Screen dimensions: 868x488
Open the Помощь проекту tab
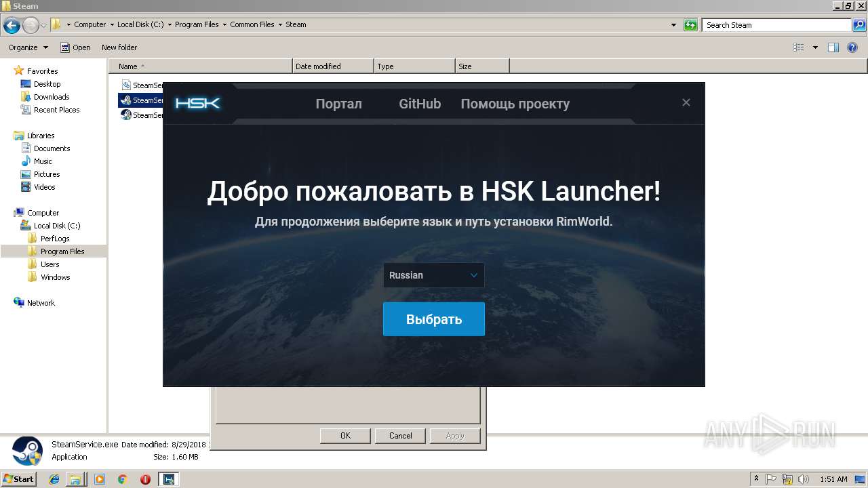(515, 104)
